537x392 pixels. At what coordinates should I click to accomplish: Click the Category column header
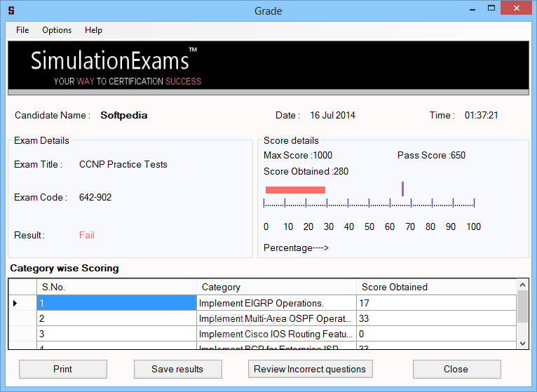[x=276, y=287]
